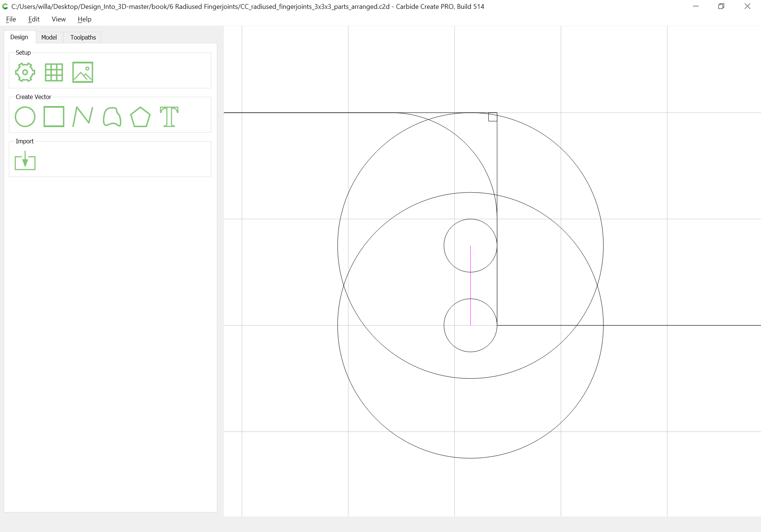Click the small square at the corner
The image size is (761, 532).
click(492, 117)
